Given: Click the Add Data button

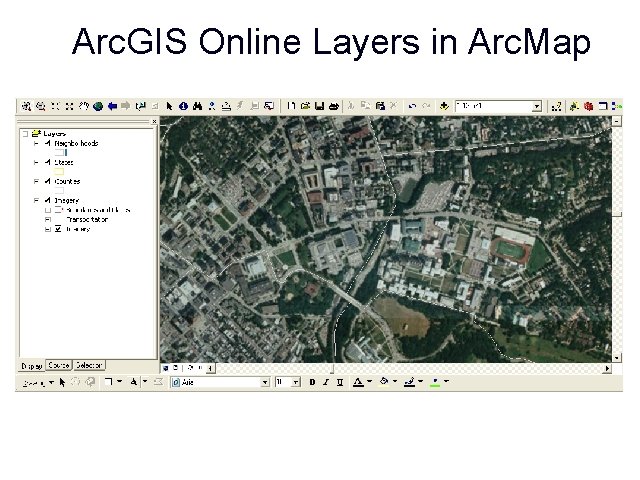Looking at the screenshot, I should 444,106.
